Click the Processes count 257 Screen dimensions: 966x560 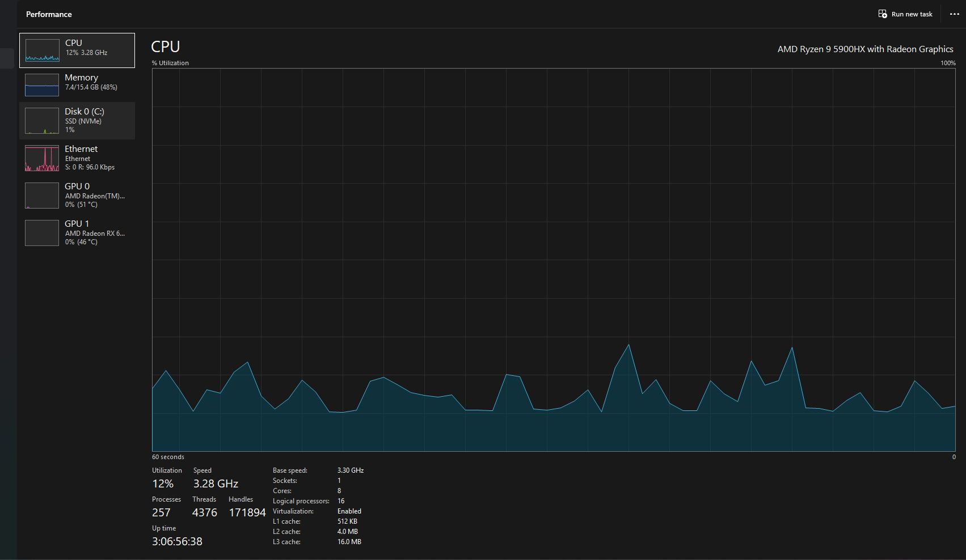point(161,512)
